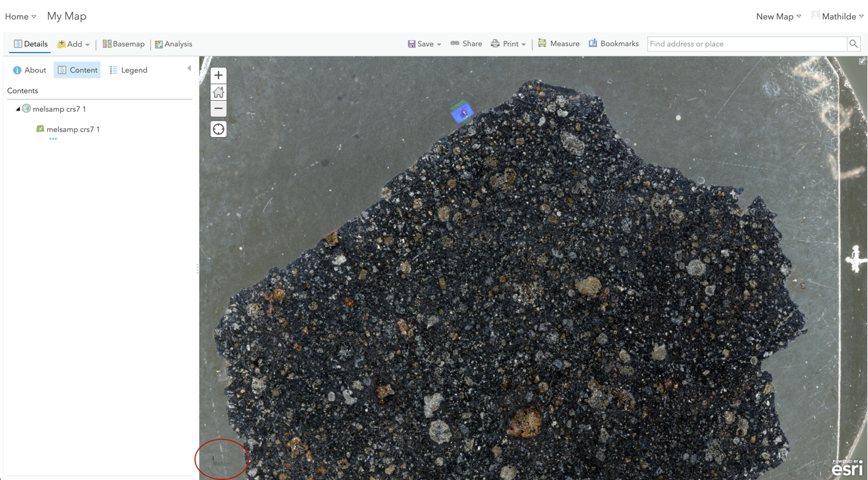
Task: Open the New Map dropdown
Action: 778,16
